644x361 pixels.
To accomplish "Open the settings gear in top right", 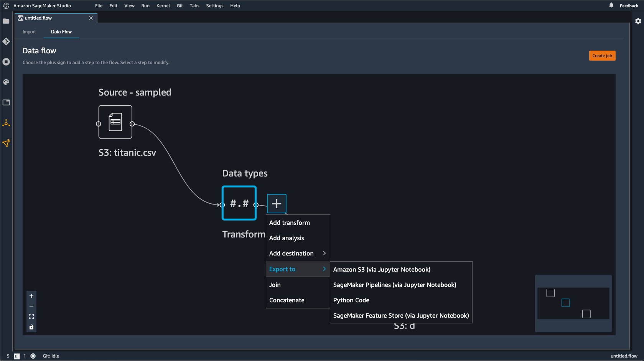I will click(x=637, y=21).
